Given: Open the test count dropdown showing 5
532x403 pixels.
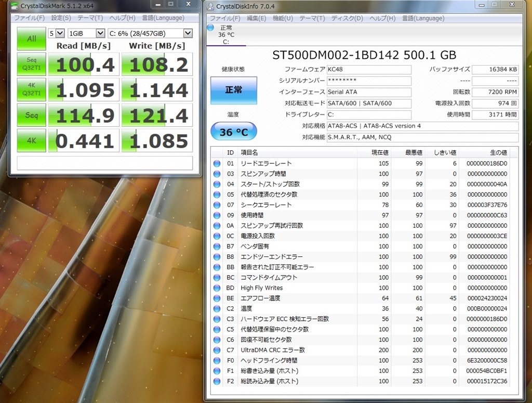Looking at the screenshot, I should point(61,33).
